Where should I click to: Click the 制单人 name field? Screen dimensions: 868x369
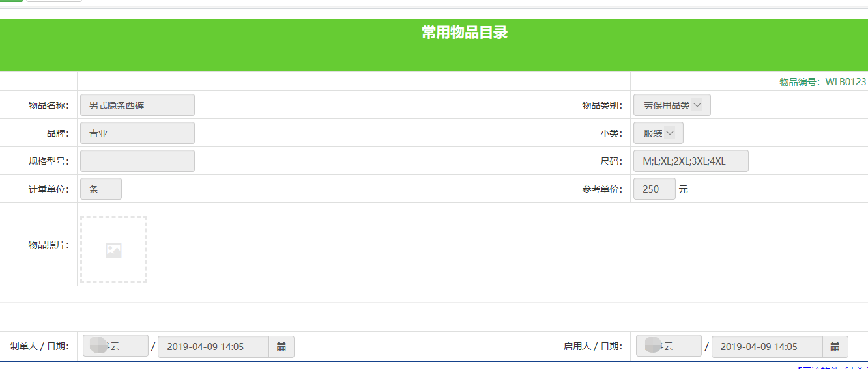115,346
